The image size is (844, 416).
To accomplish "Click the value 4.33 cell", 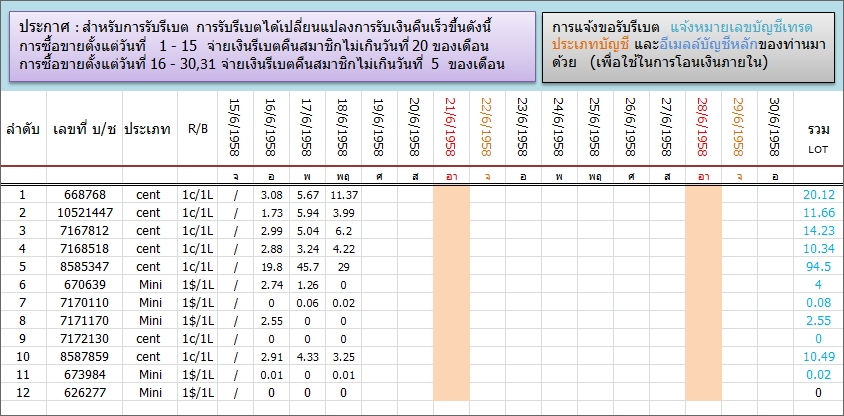I will (307, 357).
